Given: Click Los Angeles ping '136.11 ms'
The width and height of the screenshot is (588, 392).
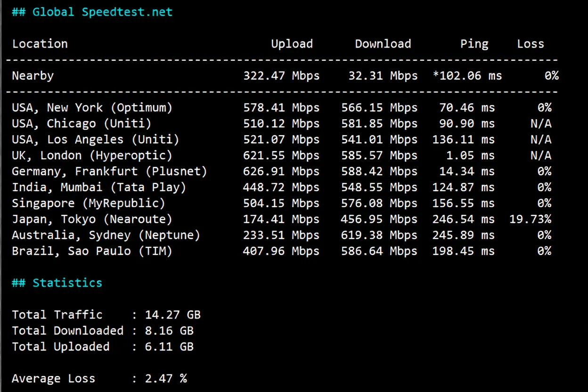Looking at the screenshot, I should [x=464, y=140].
